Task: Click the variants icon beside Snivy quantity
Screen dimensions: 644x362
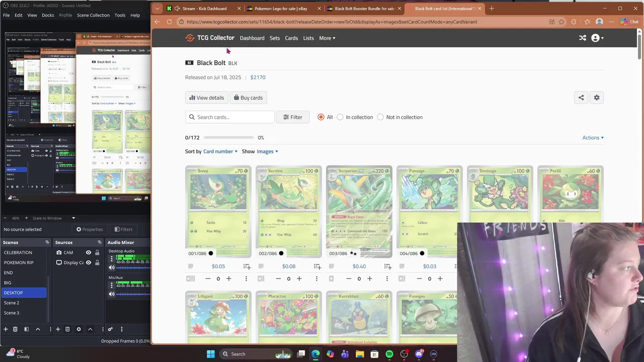Action: pyautogui.click(x=190, y=279)
